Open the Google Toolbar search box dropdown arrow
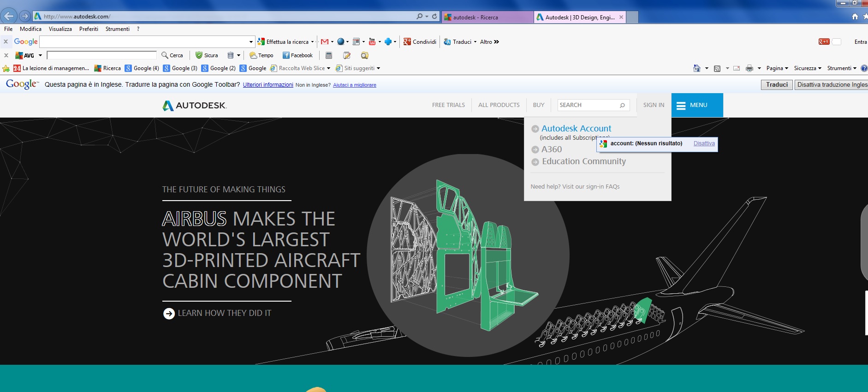Image resolution: width=868 pixels, height=392 pixels. [x=251, y=42]
